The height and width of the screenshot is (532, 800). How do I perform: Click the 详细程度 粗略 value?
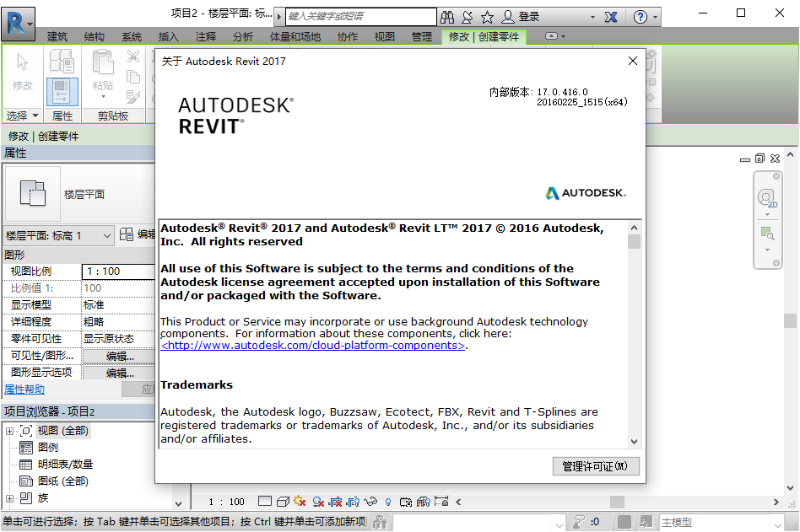coord(118,321)
